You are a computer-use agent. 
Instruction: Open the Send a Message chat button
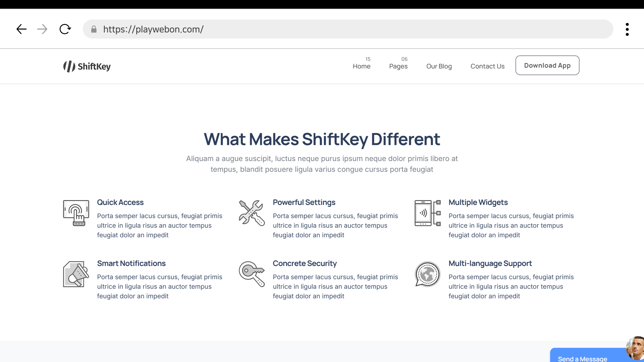click(x=582, y=358)
